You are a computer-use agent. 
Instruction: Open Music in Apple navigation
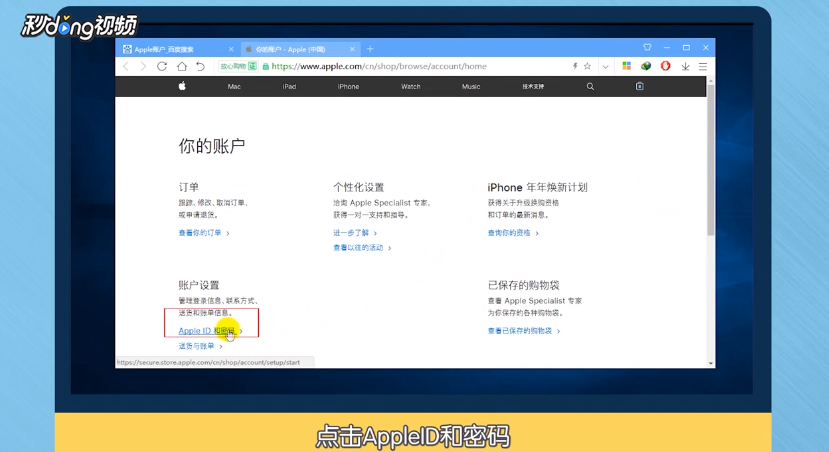pyautogui.click(x=471, y=86)
